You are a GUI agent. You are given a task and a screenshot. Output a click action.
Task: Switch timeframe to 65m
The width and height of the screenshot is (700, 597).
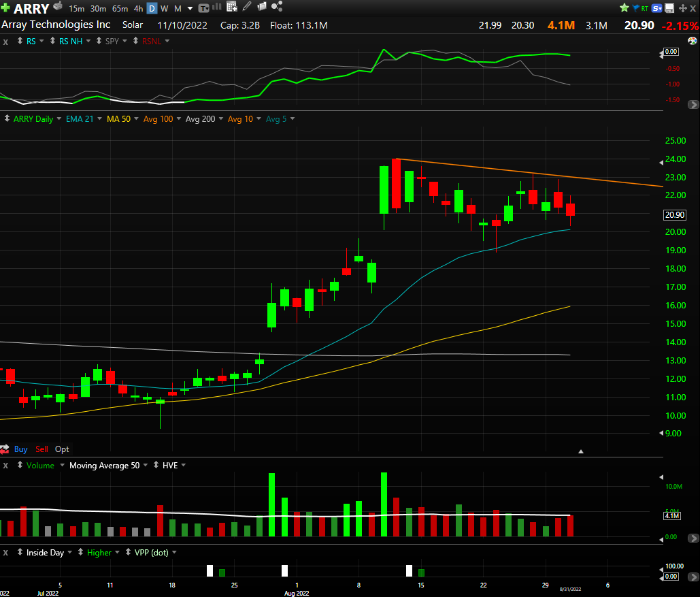120,8
